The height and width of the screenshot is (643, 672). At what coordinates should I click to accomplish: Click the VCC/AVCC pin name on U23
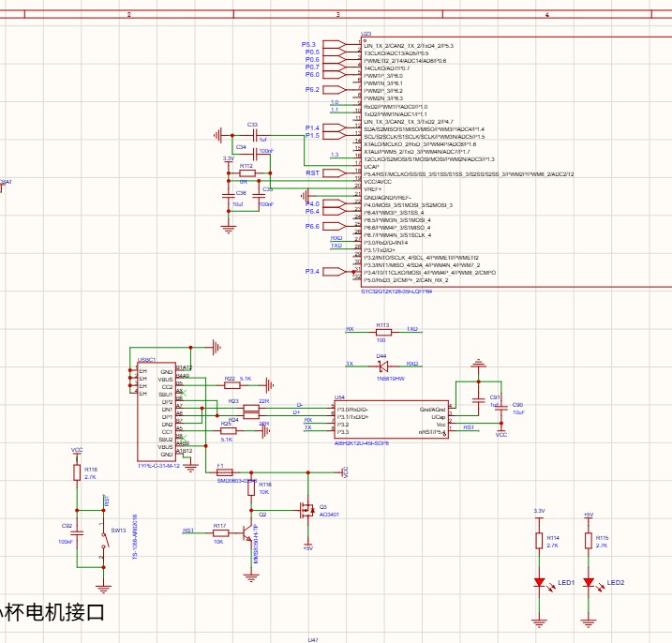coord(378,182)
